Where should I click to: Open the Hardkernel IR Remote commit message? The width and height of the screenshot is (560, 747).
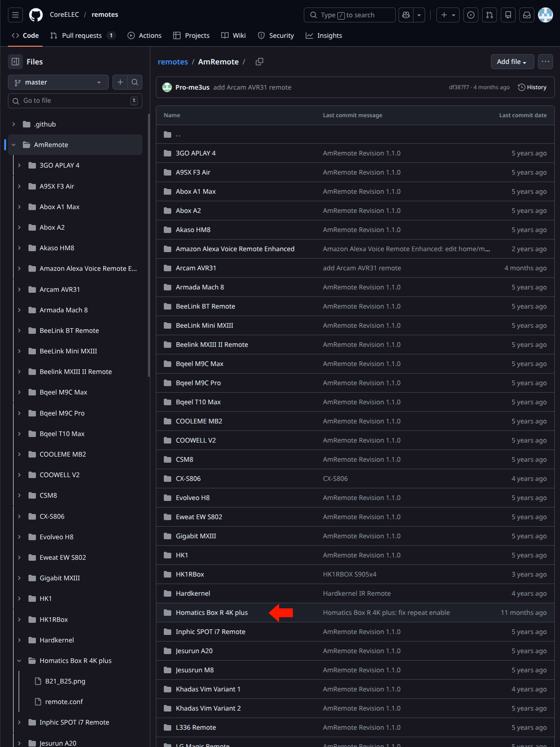point(357,593)
